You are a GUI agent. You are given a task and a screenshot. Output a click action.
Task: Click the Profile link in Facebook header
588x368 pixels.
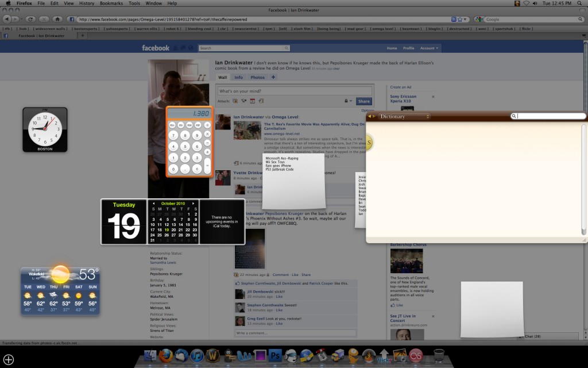tap(409, 48)
